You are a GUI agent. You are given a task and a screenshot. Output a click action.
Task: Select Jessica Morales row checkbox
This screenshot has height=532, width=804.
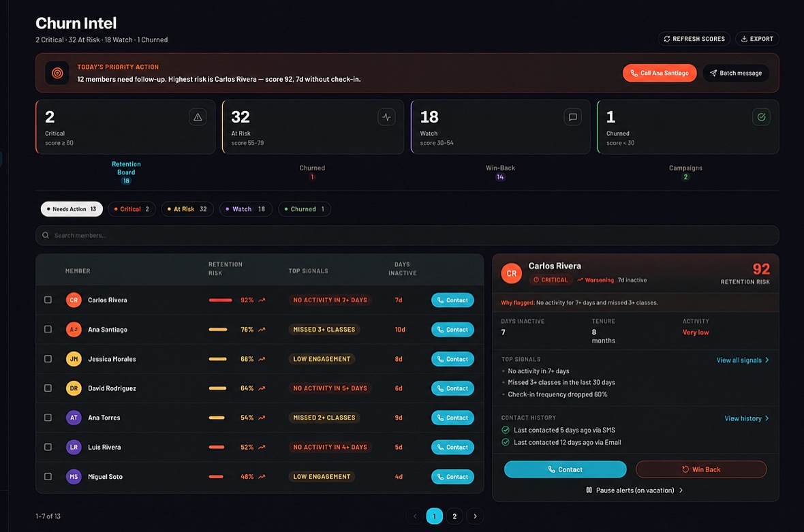(48, 359)
